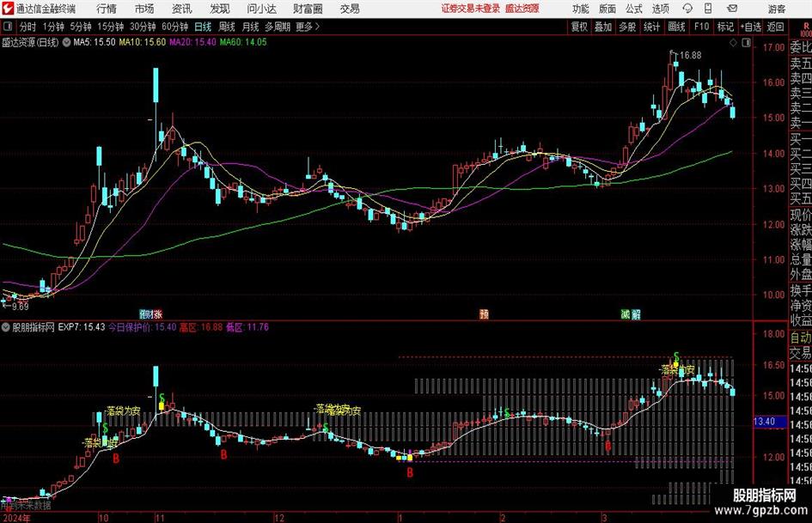Switch to 30分钟 chart period
812x523 pixels.
point(143,27)
